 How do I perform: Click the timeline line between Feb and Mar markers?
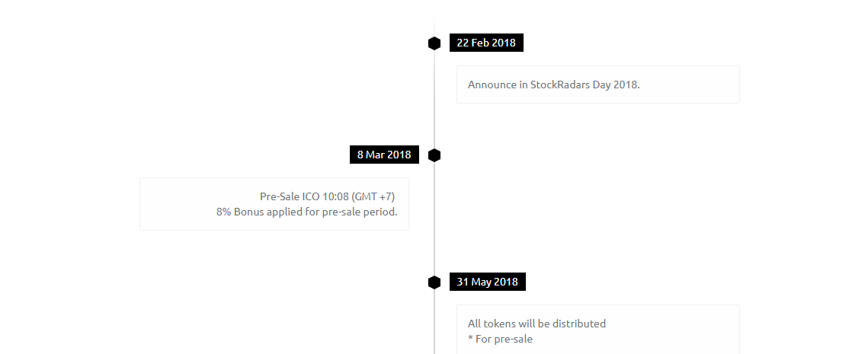point(434,100)
